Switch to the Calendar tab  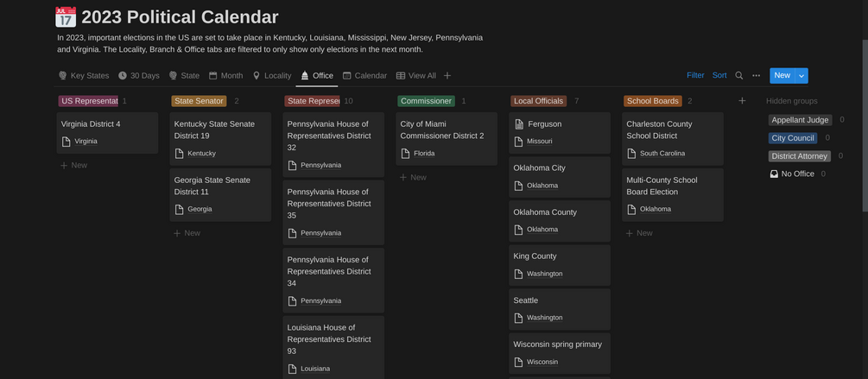[x=364, y=76]
